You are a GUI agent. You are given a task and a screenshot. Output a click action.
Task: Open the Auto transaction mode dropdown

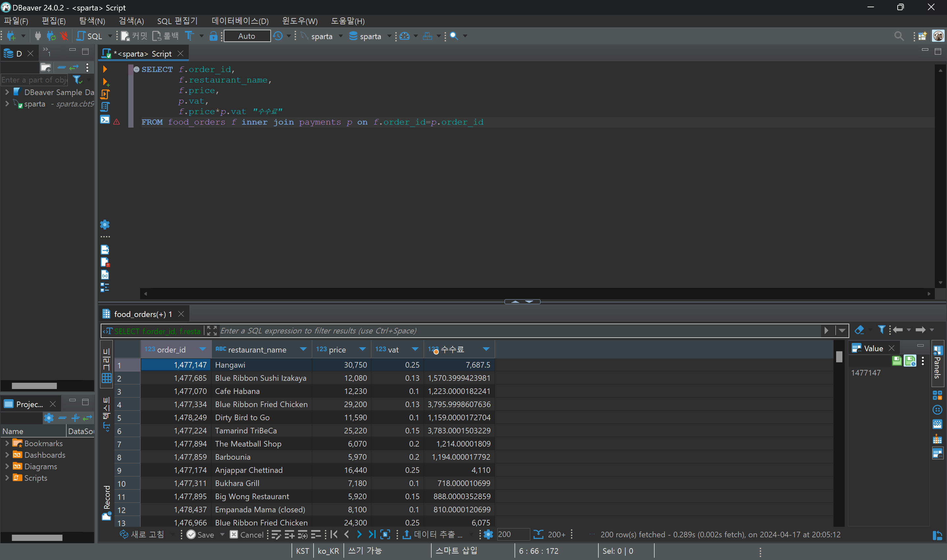point(247,36)
